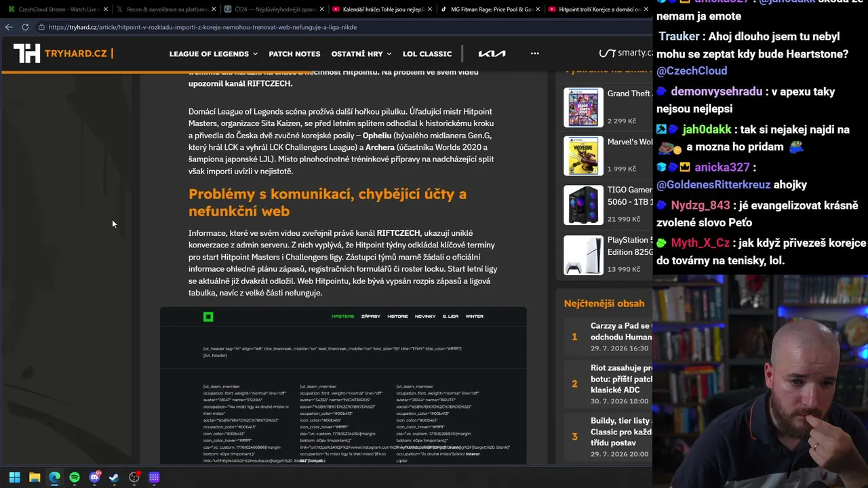Close the ČT24 tab
The width and height of the screenshot is (868, 488).
[322, 9]
